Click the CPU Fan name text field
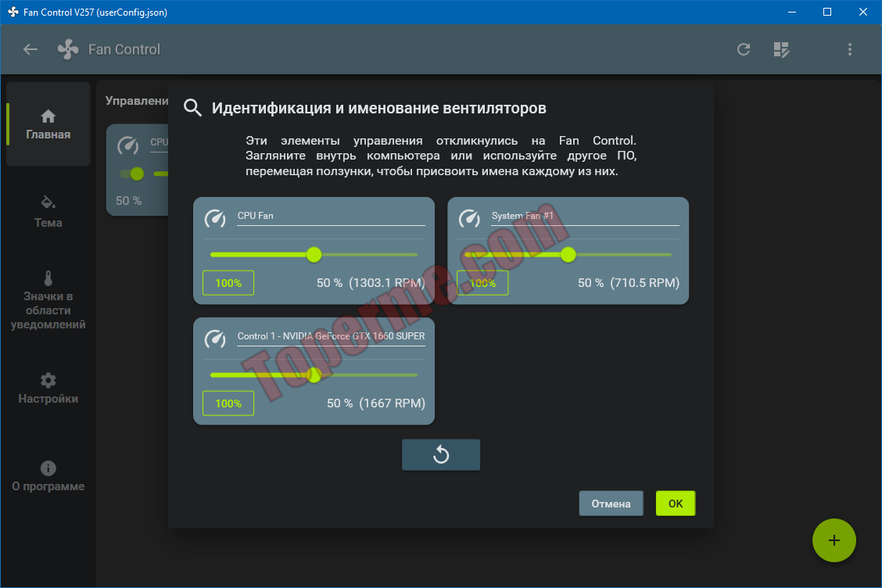882x588 pixels. pos(331,216)
